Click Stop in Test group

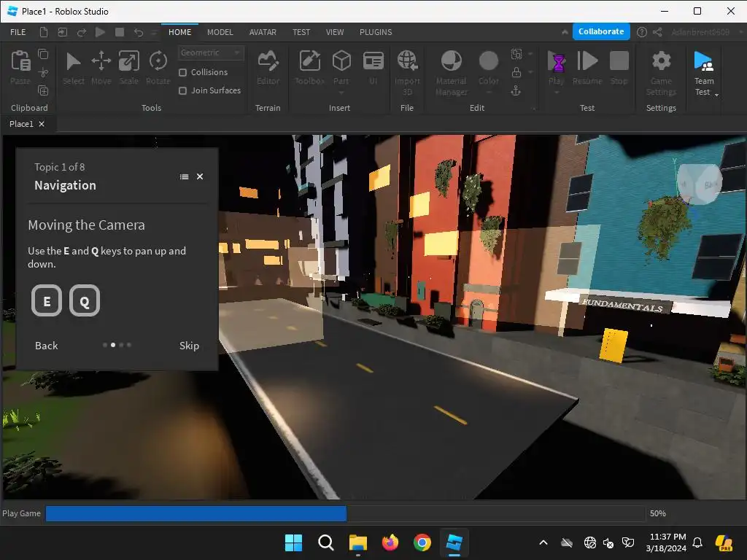point(619,61)
